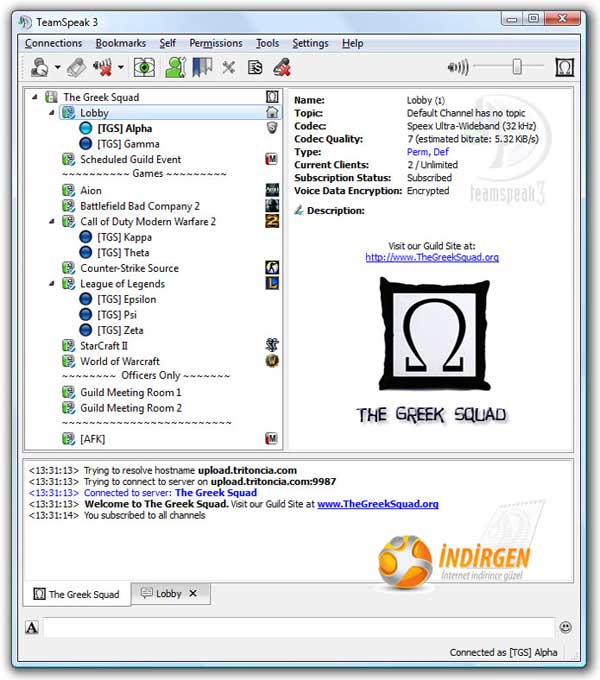Click the Omega server icon in toolbar
Viewport: 600px width, 680px height.
(x=564, y=68)
